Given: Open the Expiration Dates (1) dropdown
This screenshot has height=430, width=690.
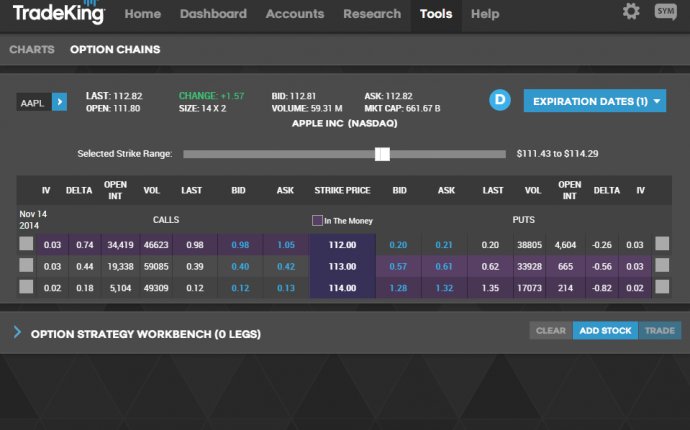Looking at the screenshot, I should click(595, 101).
